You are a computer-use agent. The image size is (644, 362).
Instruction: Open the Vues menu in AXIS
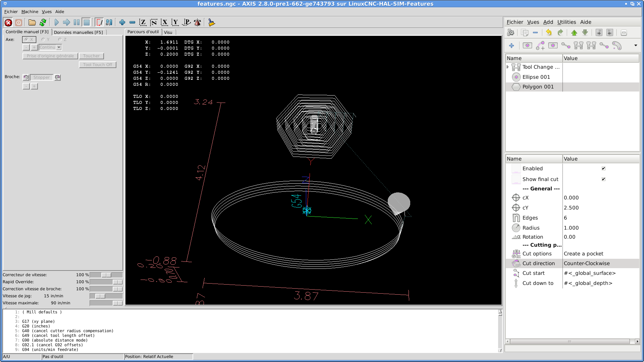click(47, 12)
